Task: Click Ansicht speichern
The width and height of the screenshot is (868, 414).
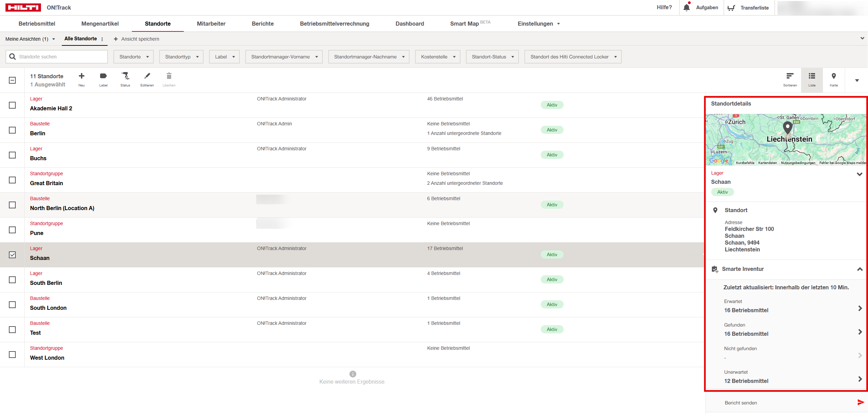Action: pyautogui.click(x=137, y=39)
